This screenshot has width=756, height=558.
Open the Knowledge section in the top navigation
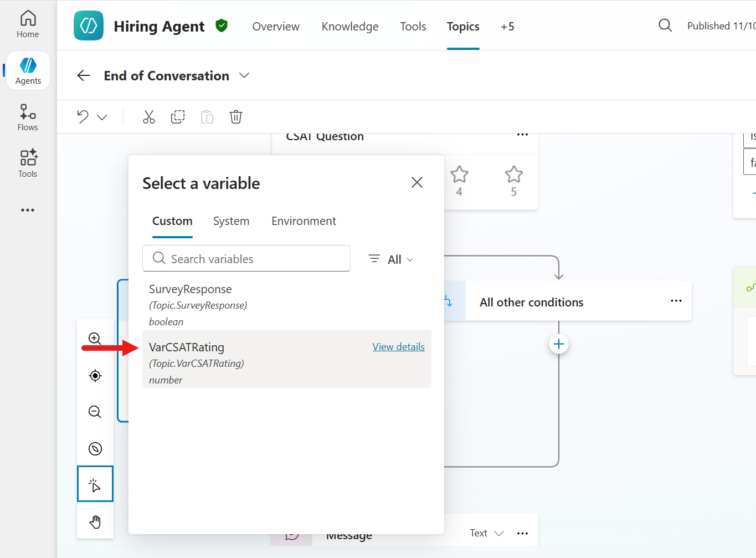coord(349,26)
